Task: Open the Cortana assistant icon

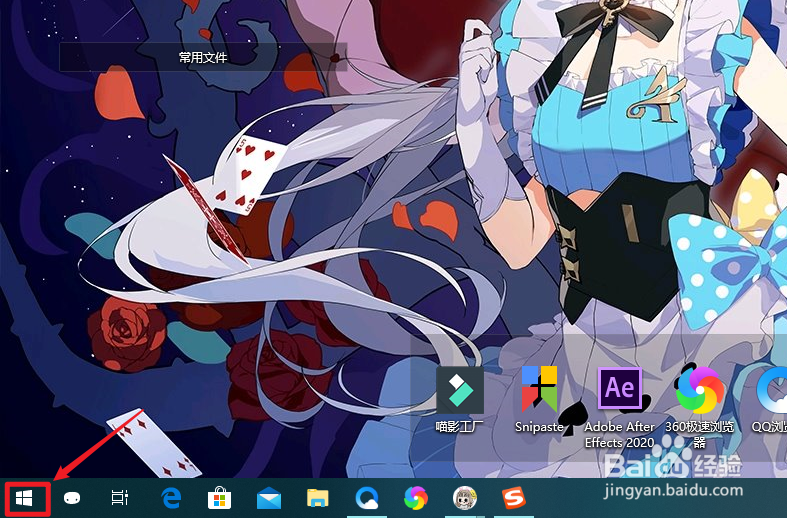Action: [72, 498]
